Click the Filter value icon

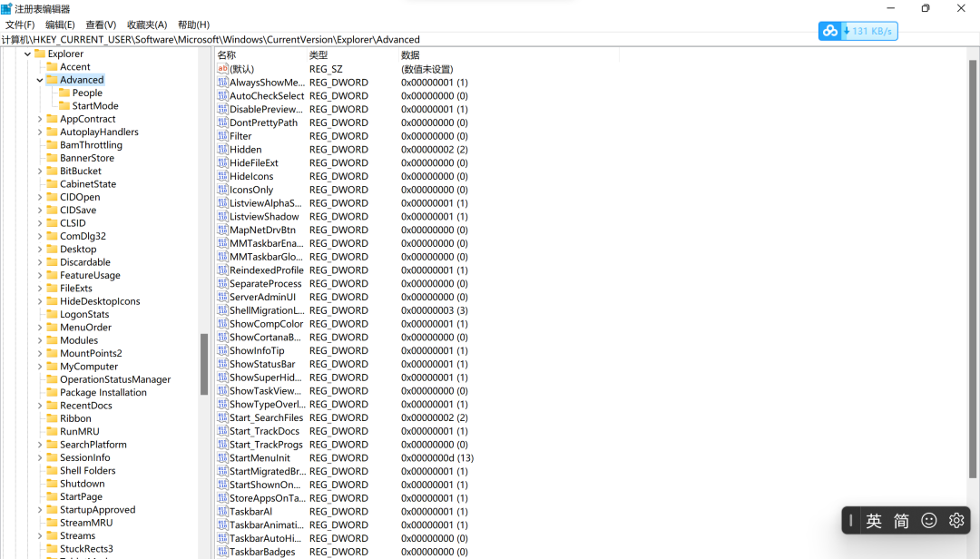coord(222,136)
